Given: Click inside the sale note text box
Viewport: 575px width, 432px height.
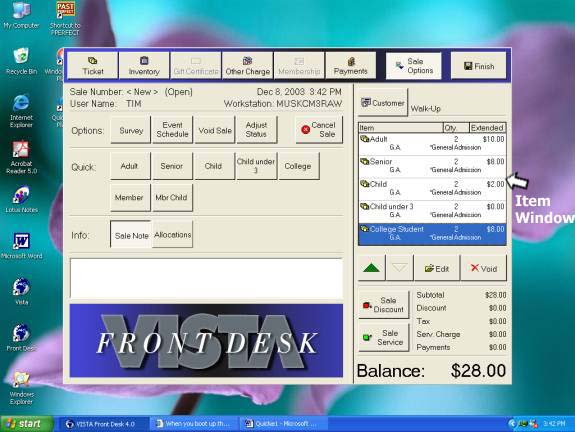Looking at the screenshot, I should (206, 278).
